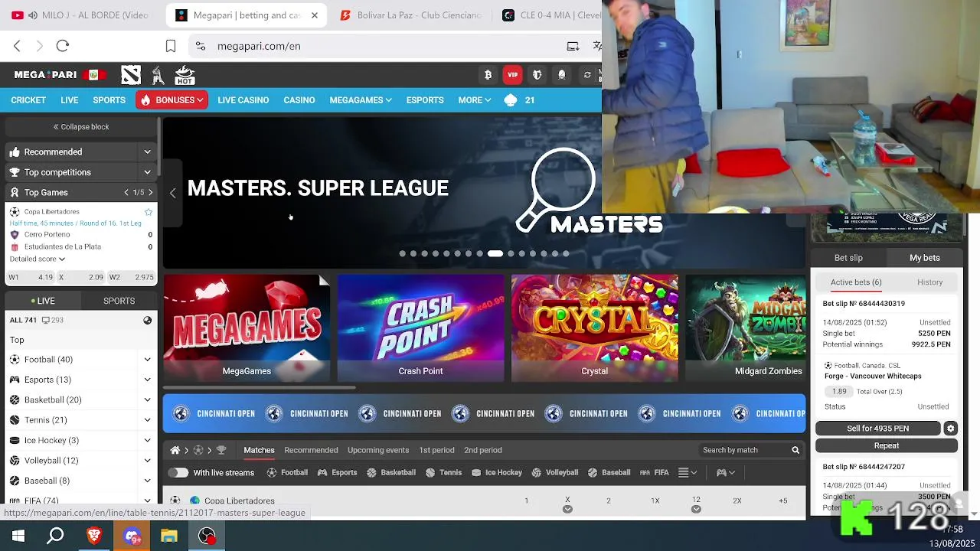Click the home icon in matches breadcrumb
Viewport: 980px width, 551px height.
point(175,450)
